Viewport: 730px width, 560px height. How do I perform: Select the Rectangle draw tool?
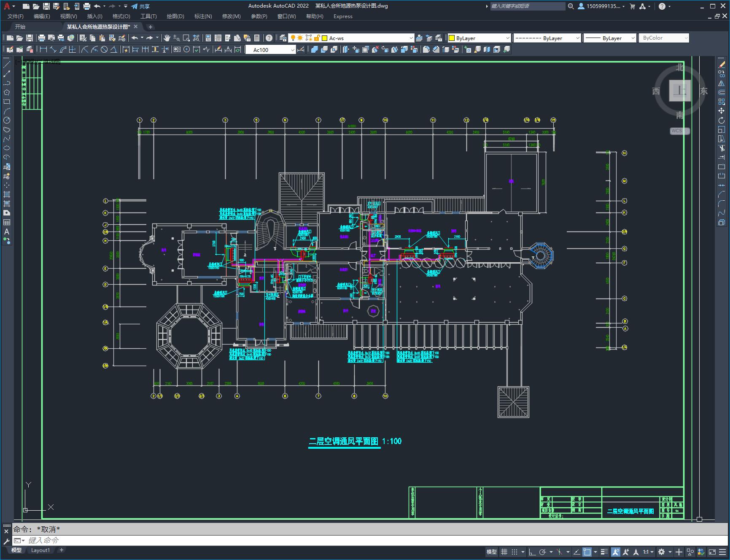(x=7, y=102)
